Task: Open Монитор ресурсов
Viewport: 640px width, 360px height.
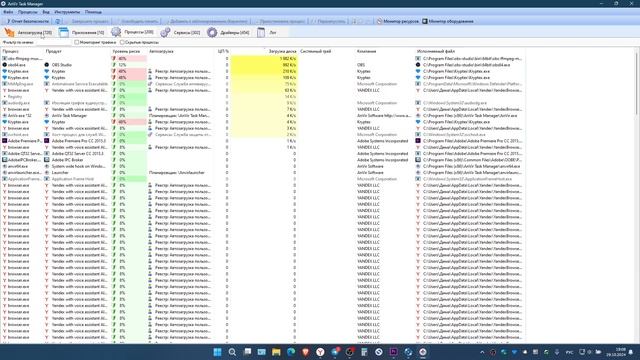Action: pyautogui.click(x=398, y=21)
